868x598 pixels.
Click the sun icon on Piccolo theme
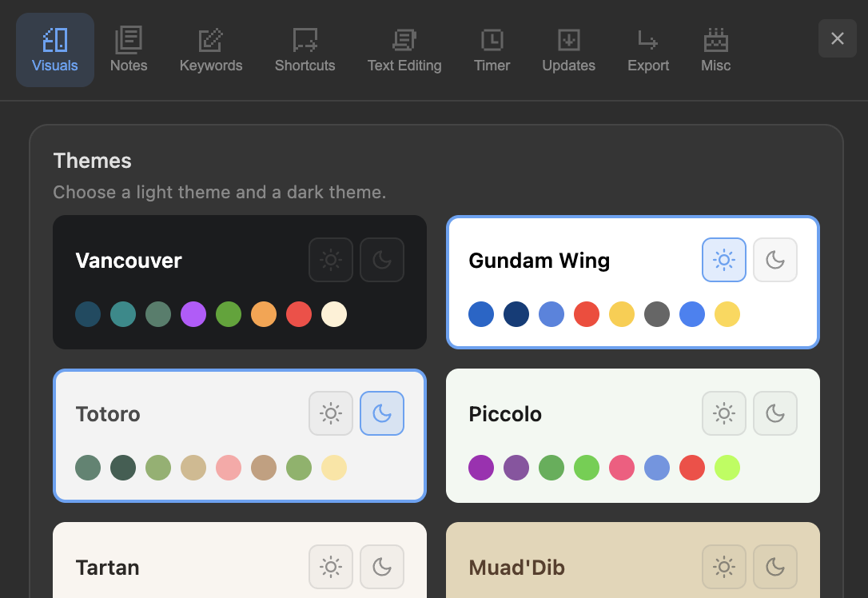coord(724,413)
